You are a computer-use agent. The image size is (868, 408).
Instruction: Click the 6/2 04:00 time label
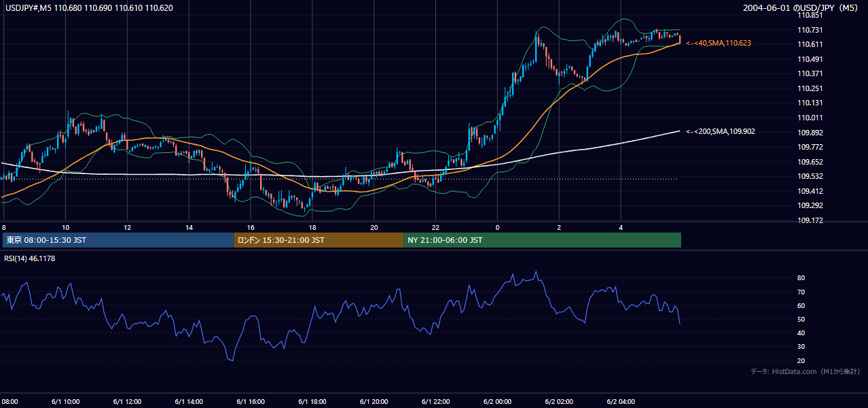(621, 401)
